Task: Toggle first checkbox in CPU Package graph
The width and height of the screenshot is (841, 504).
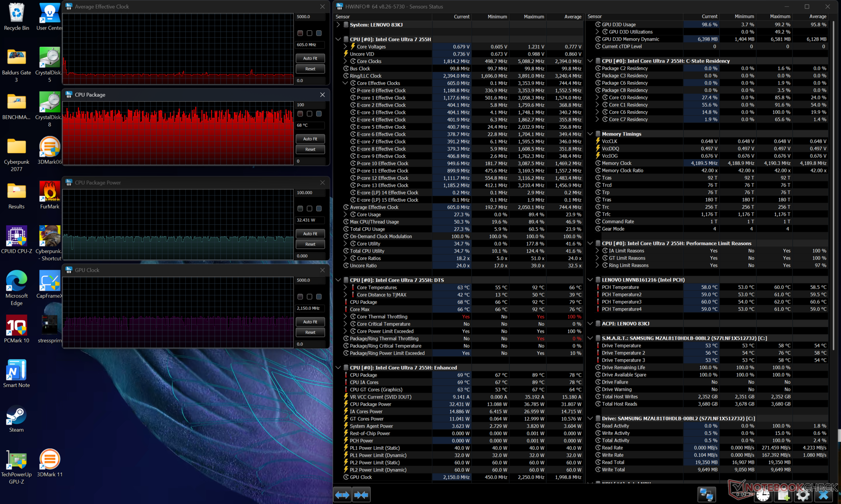Action: [300, 114]
